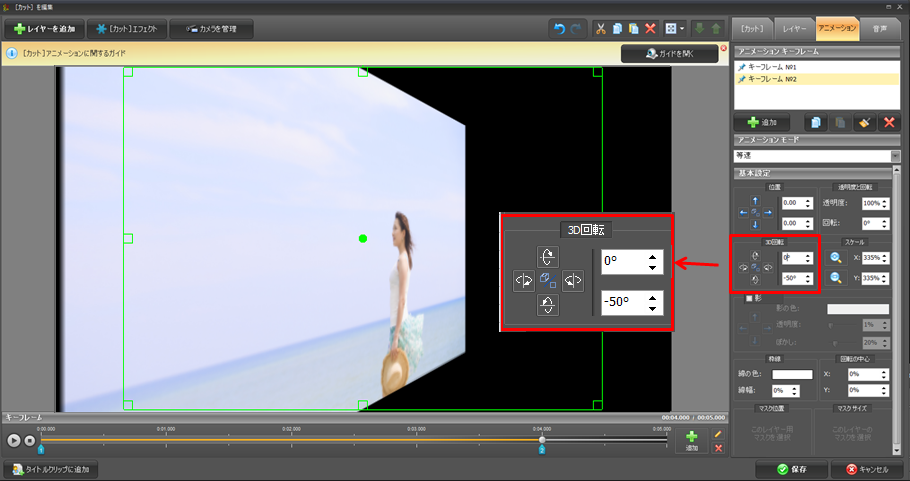This screenshot has width=910, height=481.
Task: Delete keyframe with red X below list
Action: (889, 122)
